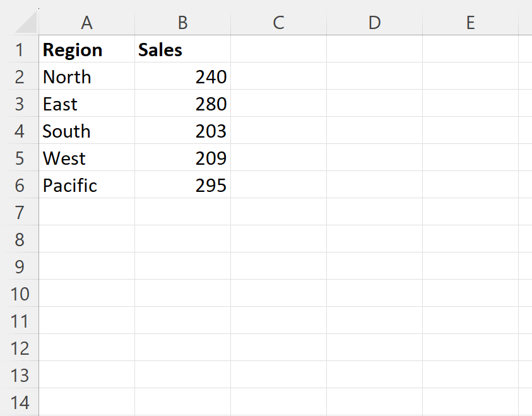Select the Pacific cell
Viewport: 532px width, 416px height.
point(87,186)
